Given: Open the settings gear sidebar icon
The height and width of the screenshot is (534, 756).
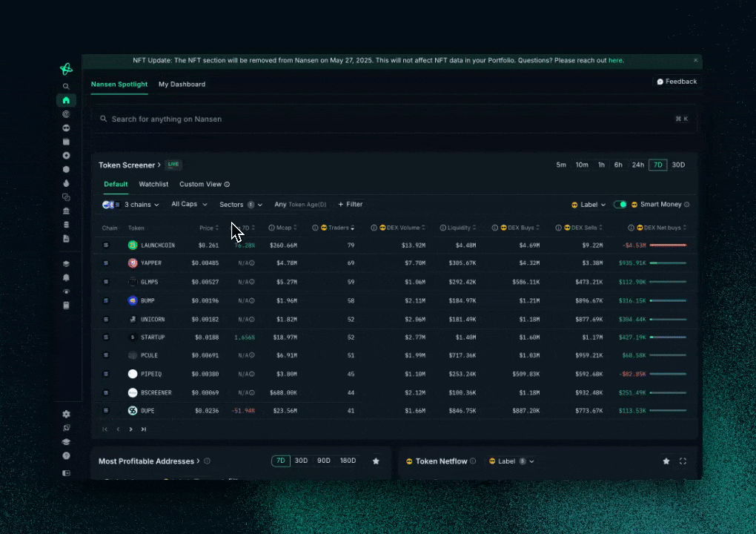Looking at the screenshot, I should [x=66, y=415].
